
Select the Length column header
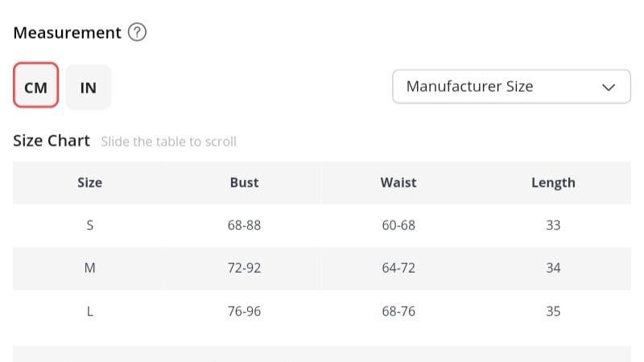(x=553, y=183)
